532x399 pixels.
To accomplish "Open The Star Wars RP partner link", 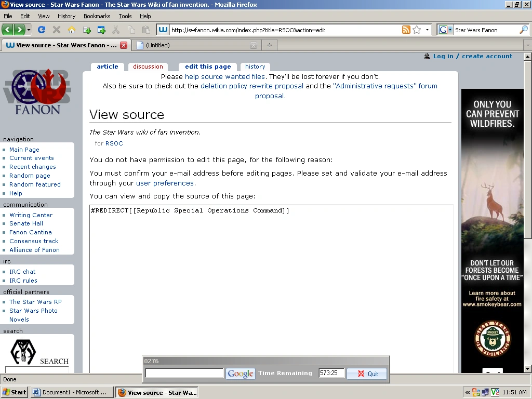I will point(36,302).
